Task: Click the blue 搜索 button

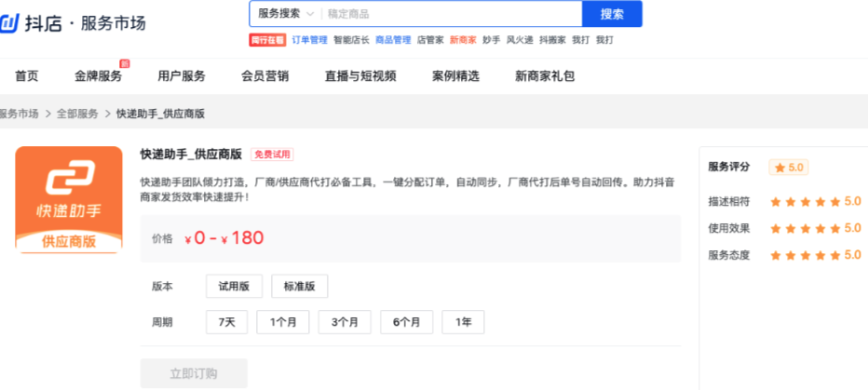Action: click(612, 14)
